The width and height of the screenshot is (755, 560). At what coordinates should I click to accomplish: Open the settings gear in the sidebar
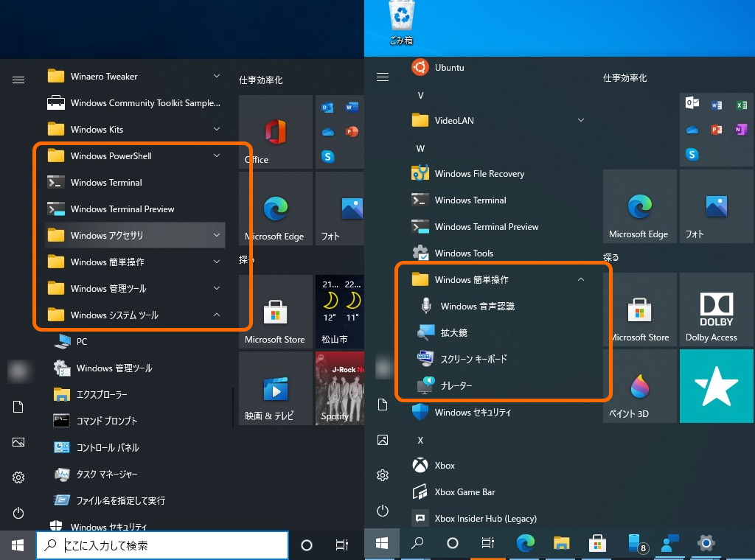18,477
